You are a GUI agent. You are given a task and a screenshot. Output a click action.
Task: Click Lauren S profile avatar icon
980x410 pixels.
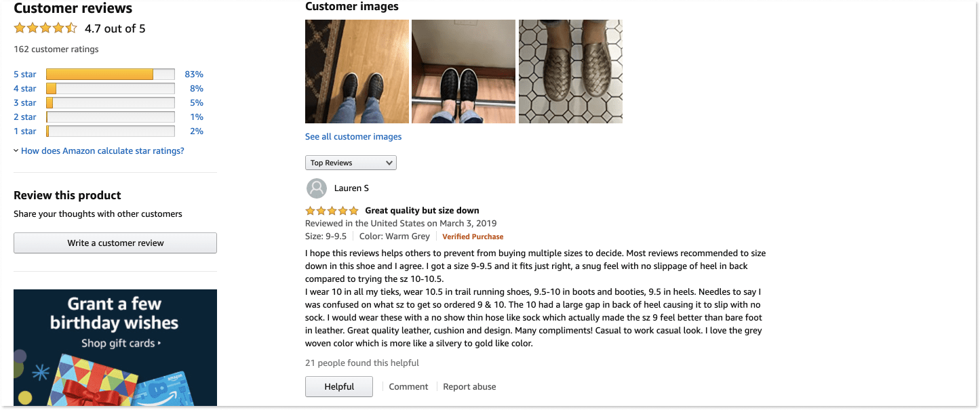[317, 188]
